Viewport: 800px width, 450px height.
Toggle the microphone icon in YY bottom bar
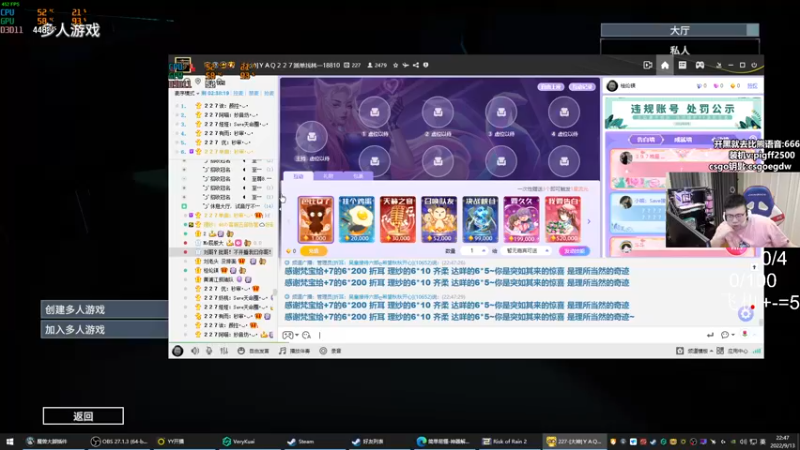click(x=209, y=351)
